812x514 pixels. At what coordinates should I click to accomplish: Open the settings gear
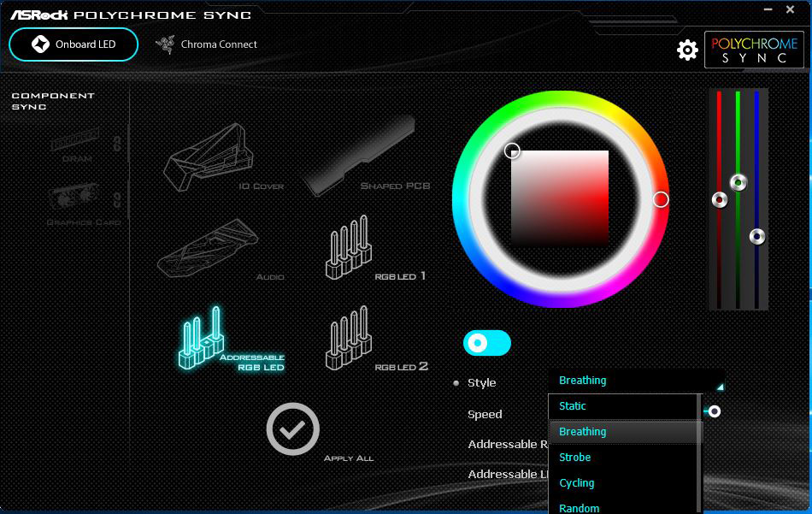(687, 50)
